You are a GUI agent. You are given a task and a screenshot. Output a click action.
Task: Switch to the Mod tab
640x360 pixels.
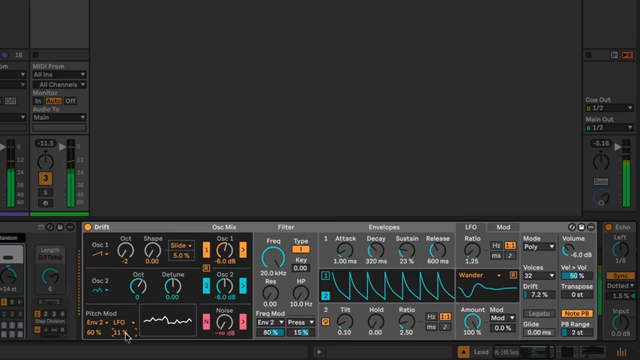click(x=503, y=227)
